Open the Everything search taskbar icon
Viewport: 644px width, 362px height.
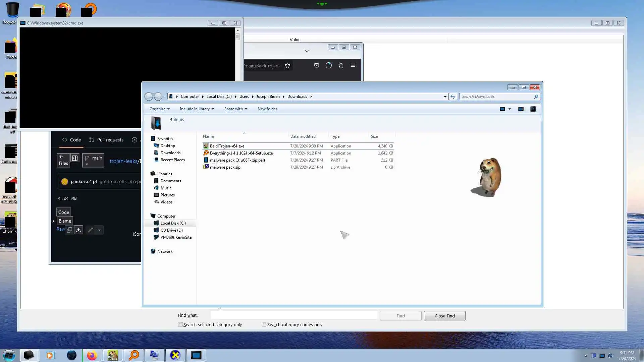(134, 355)
